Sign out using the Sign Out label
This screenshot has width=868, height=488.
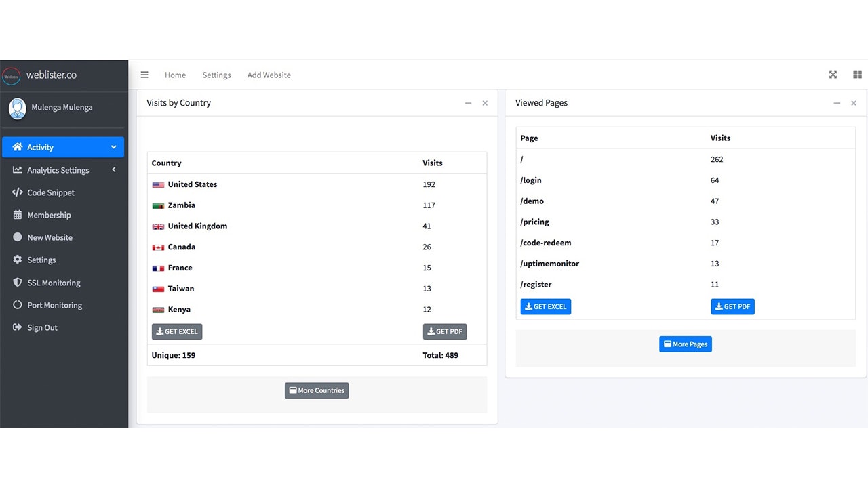pos(42,327)
